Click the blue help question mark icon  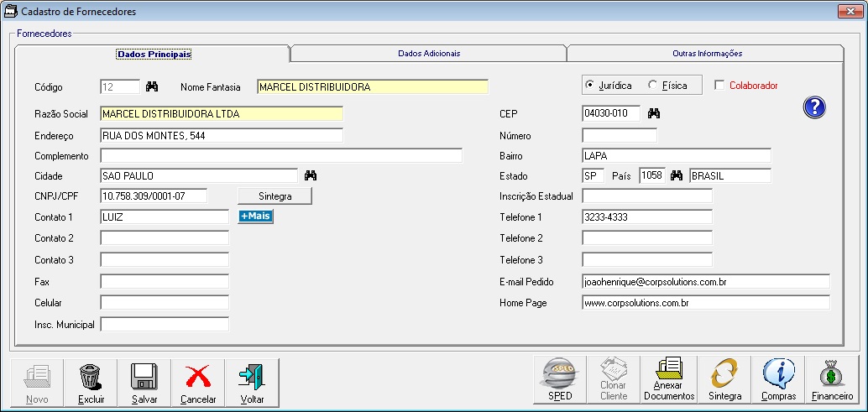[x=814, y=107]
